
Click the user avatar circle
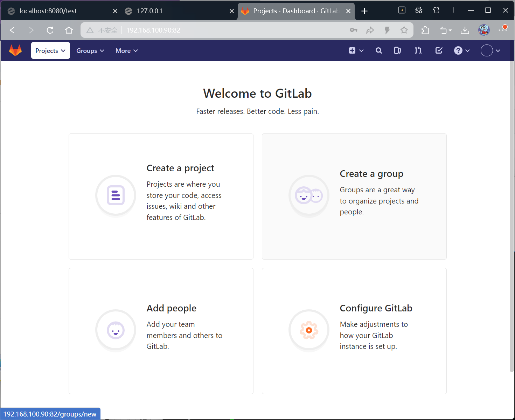click(x=487, y=50)
